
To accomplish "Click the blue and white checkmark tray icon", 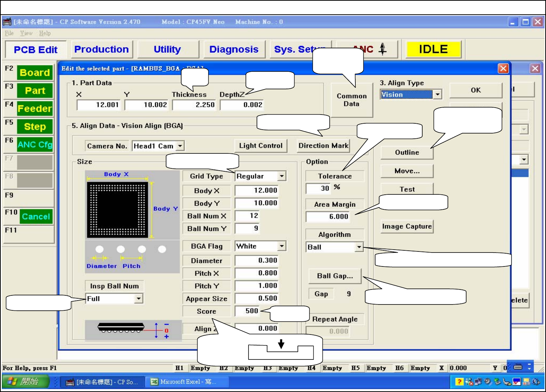I will (517, 382).
